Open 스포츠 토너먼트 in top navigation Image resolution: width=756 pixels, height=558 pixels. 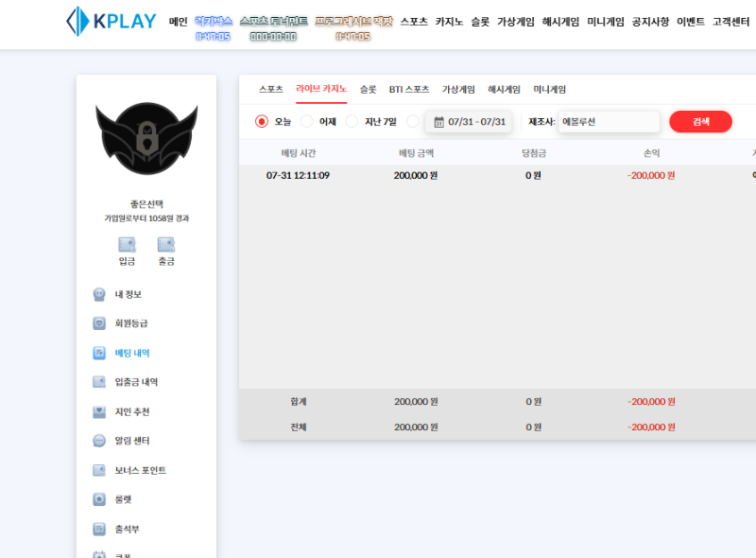[x=273, y=22]
